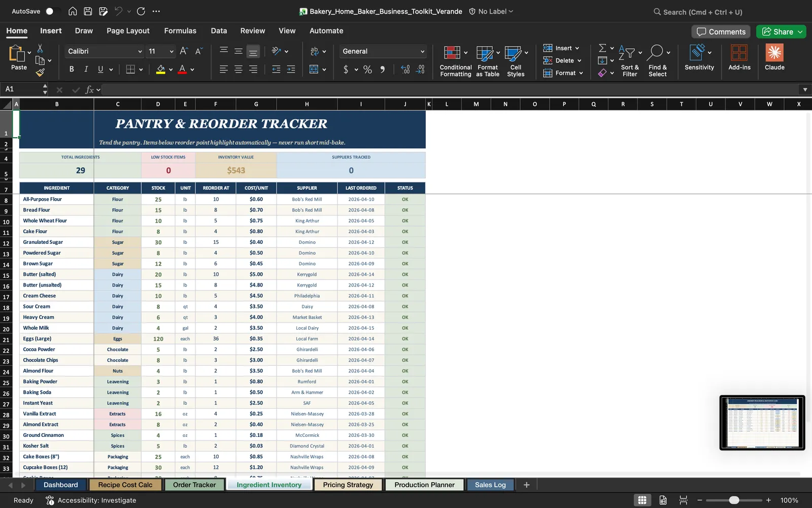812x508 pixels.
Task: Decrease font size button
Action: [x=199, y=51]
